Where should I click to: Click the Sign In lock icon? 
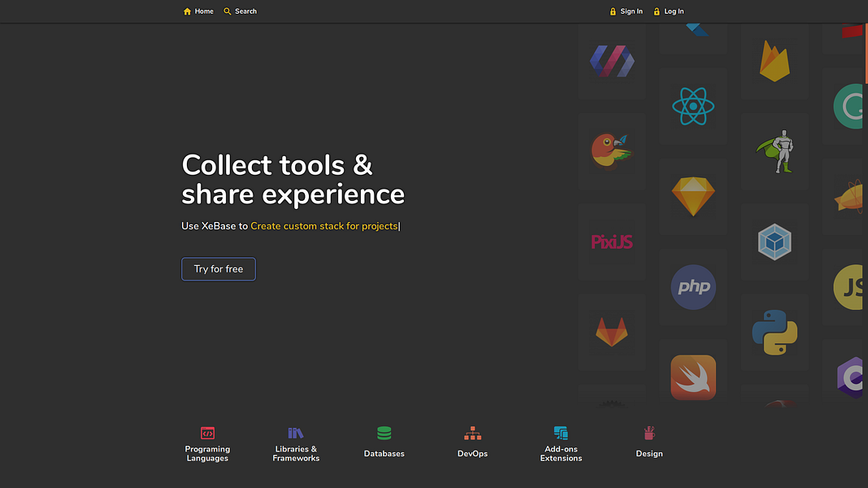pos(613,11)
